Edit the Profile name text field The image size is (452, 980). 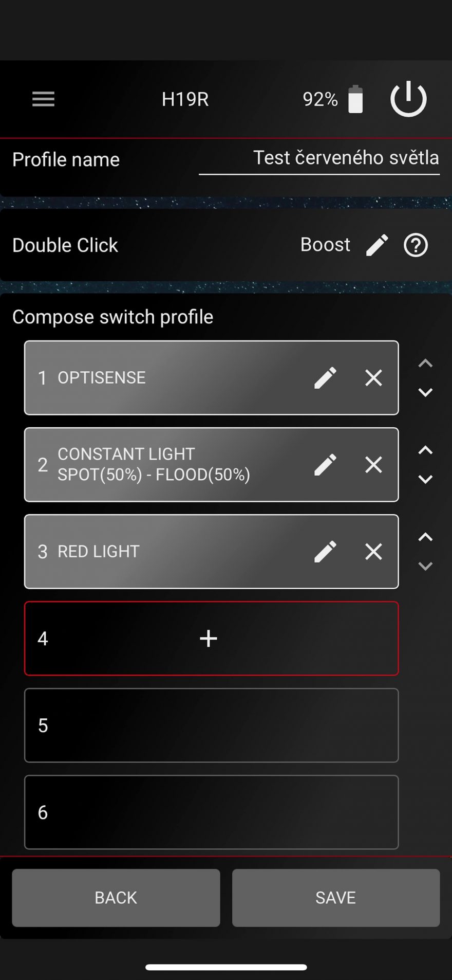(319, 158)
